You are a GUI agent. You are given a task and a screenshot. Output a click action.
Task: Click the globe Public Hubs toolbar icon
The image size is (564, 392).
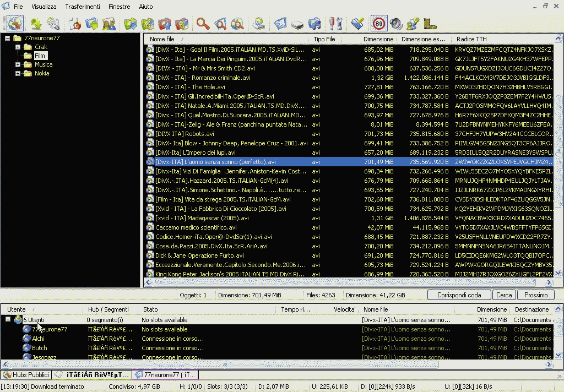[15, 24]
